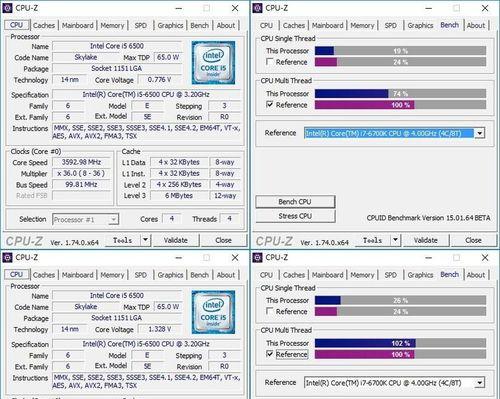Click the Core Voltage field showing 1.328 V
The width and height of the screenshot is (500, 399).
coord(159,329)
